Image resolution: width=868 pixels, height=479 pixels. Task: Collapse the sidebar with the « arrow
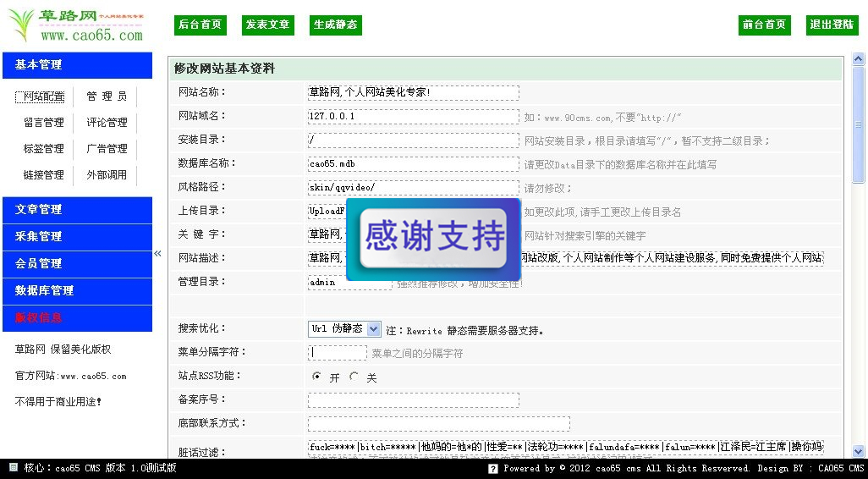tap(157, 254)
